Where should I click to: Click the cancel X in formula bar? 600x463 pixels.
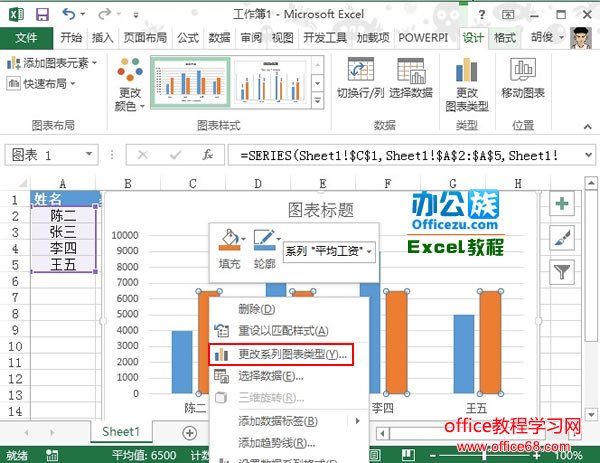pyautogui.click(x=143, y=155)
